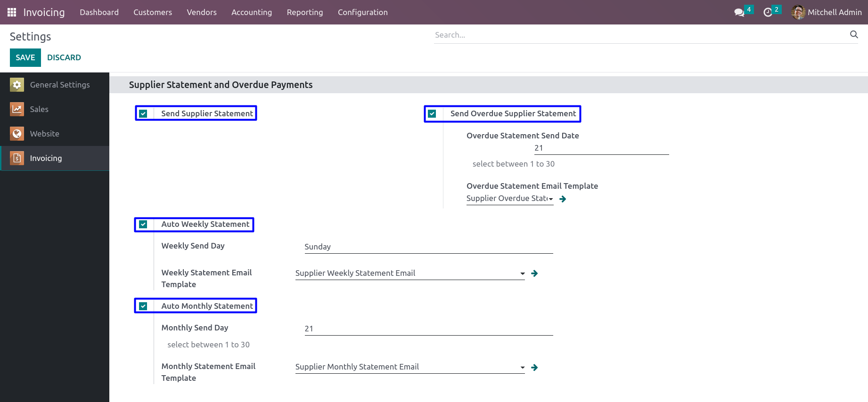The height and width of the screenshot is (402, 868).
Task: Uncheck Send Overdue Supplier Statement checkbox
Action: pos(432,113)
